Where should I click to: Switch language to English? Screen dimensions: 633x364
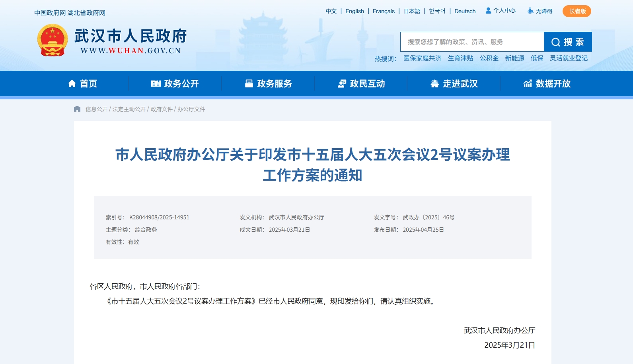[x=354, y=11]
